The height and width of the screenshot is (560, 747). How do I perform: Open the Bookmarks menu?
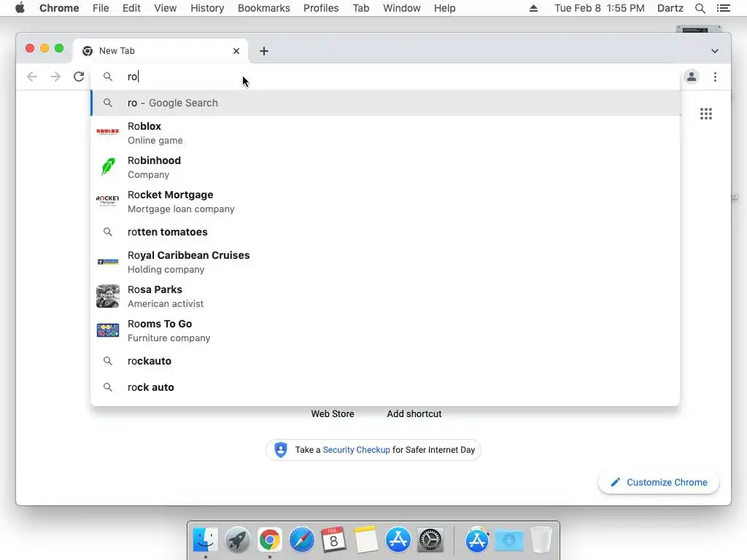264,8
